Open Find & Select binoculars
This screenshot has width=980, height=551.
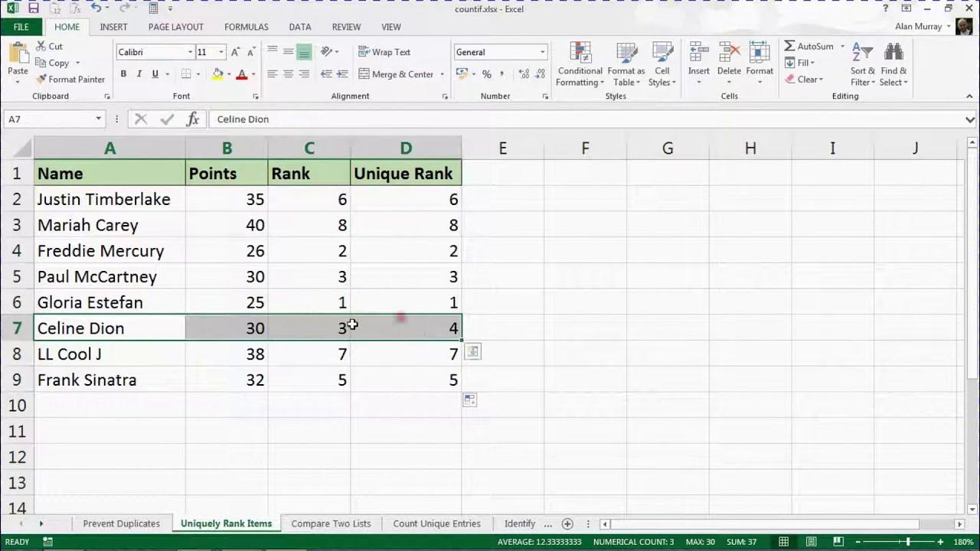click(893, 64)
